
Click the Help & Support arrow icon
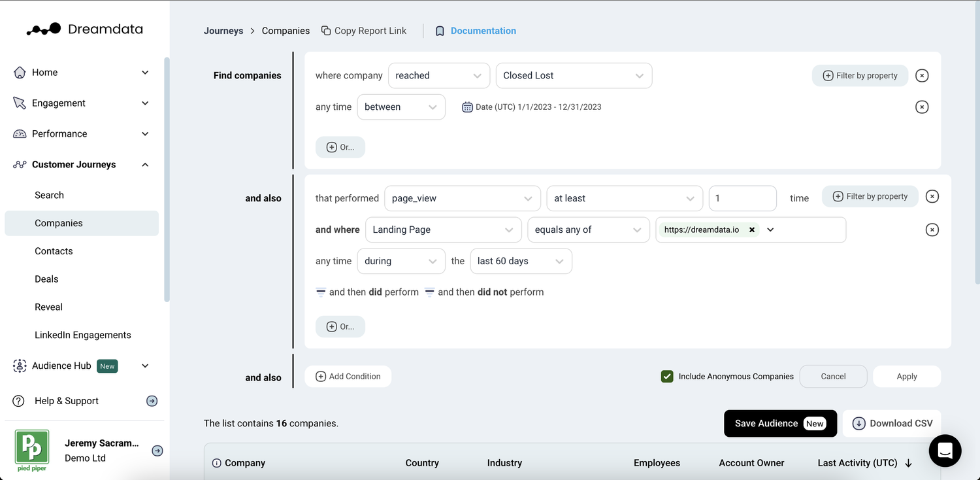pyautogui.click(x=152, y=401)
